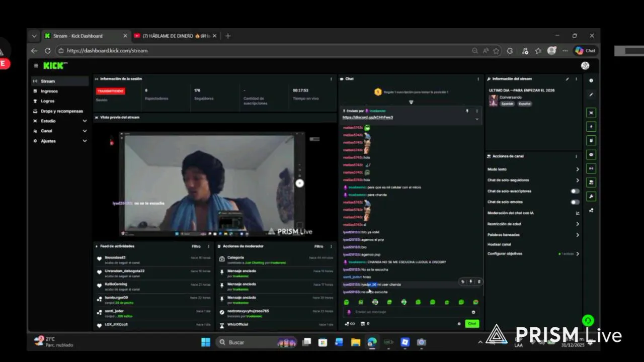Open new browser tab plus button
This screenshot has width=644, height=362.
228,36
